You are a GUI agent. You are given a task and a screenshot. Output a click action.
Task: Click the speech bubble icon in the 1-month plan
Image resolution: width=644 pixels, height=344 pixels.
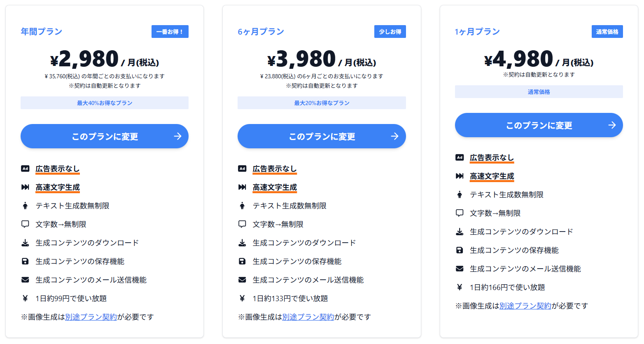click(x=460, y=213)
